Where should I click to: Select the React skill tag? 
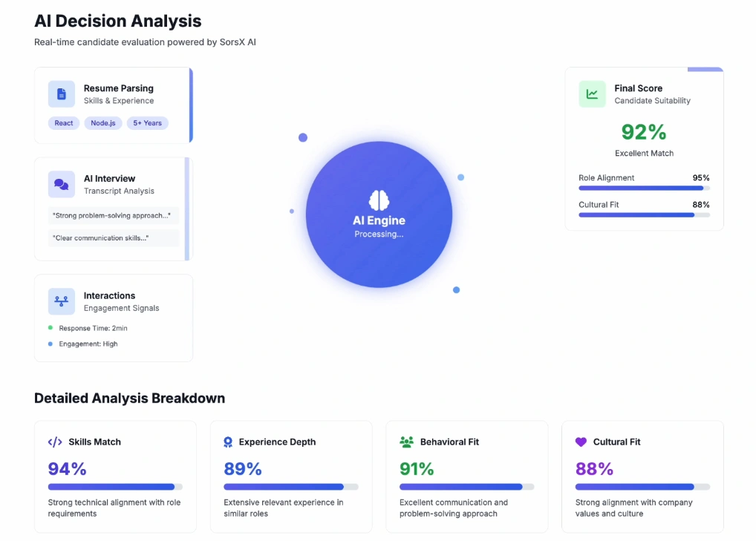tap(64, 123)
